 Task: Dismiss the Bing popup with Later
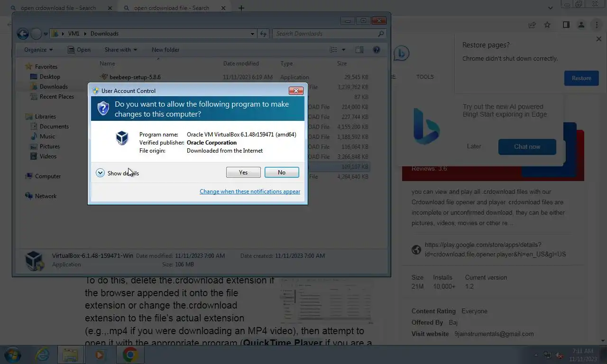coord(474,146)
